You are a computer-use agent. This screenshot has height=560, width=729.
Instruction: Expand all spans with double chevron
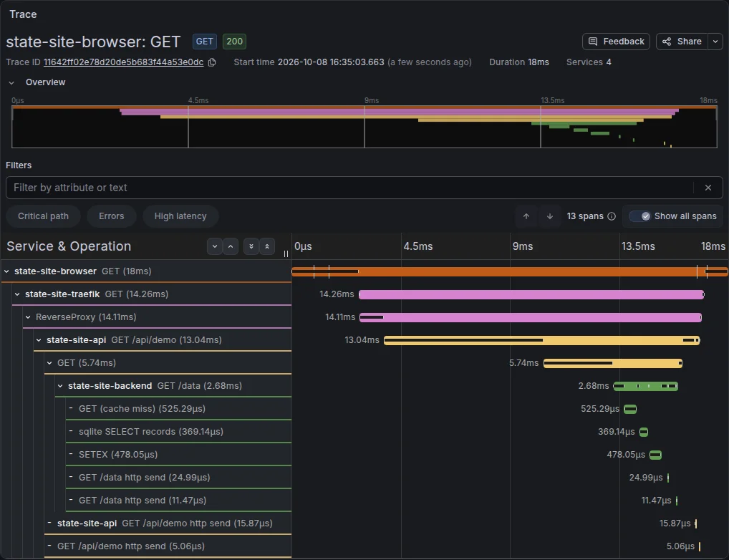coord(251,246)
